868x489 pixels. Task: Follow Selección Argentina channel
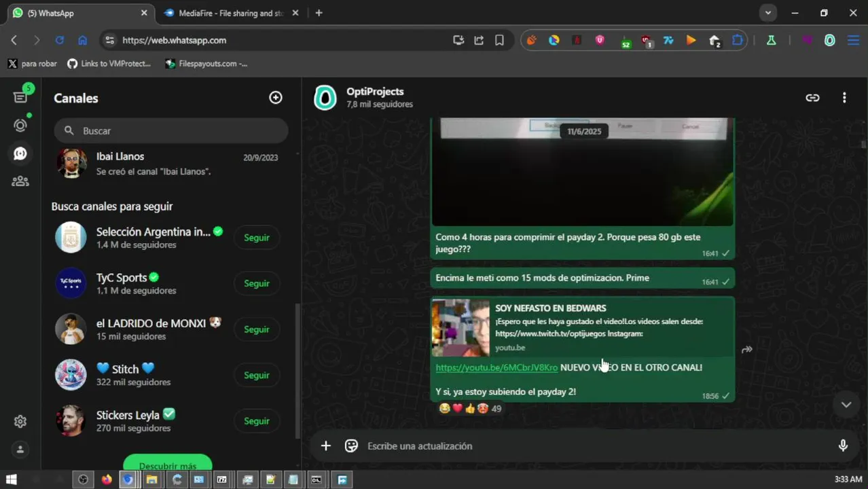pyautogui.click(x=257, y=238)
